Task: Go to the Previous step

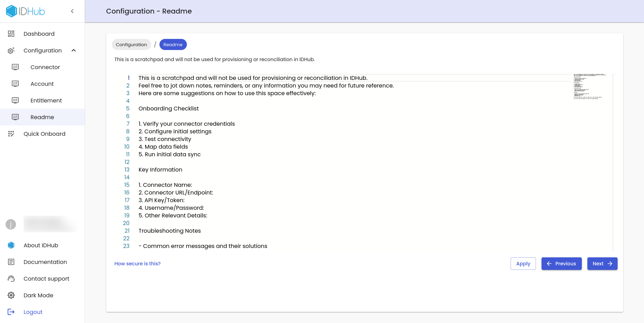Action: (561, 264)
